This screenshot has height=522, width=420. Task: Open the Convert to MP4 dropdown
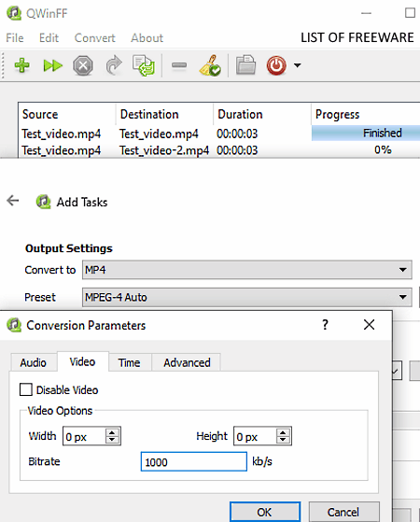click(247, 270)
